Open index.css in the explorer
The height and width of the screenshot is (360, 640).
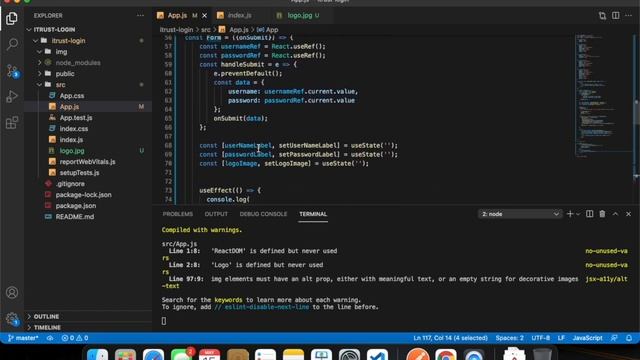[x=74, y=129]
